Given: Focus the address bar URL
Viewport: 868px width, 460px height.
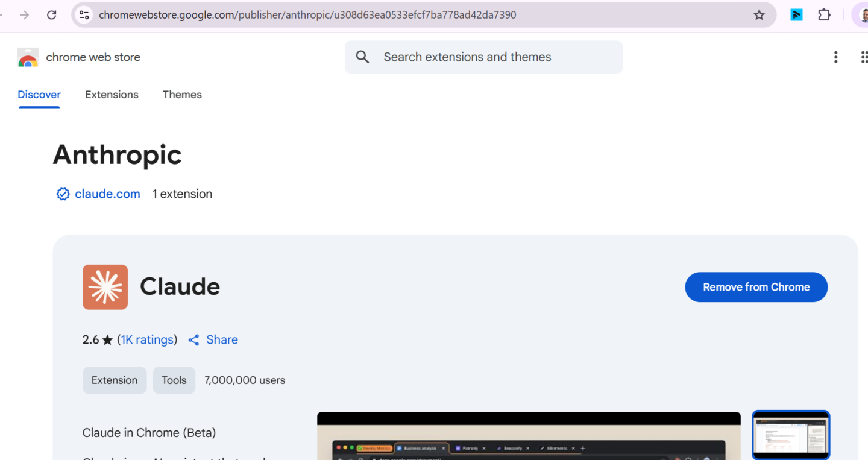Looking at the screenshot, I should tap(307, 15).
